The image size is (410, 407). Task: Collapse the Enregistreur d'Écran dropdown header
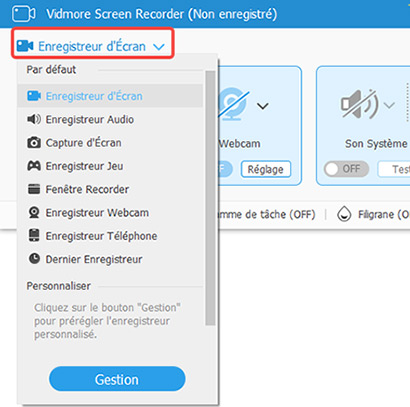[x=93, y=46]
